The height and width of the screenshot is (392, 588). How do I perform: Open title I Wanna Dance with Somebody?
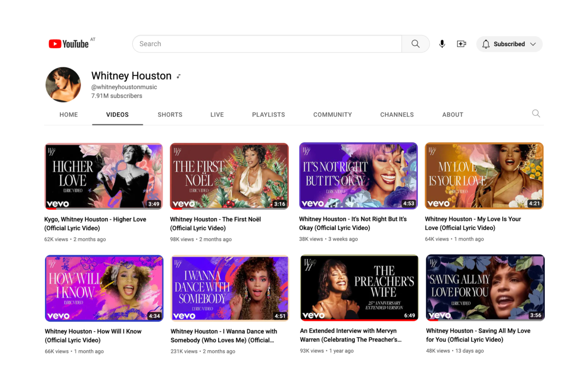[x=224, y=336]
